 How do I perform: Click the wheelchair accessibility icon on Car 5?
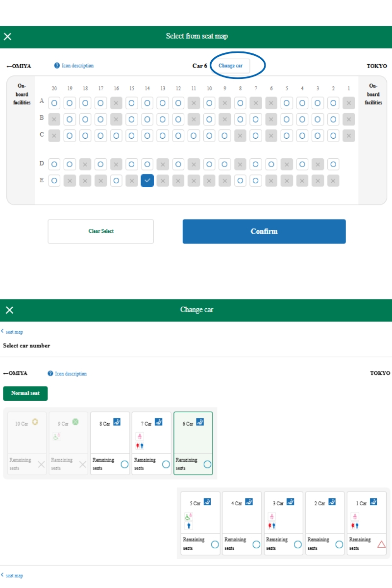pos(189,515)
